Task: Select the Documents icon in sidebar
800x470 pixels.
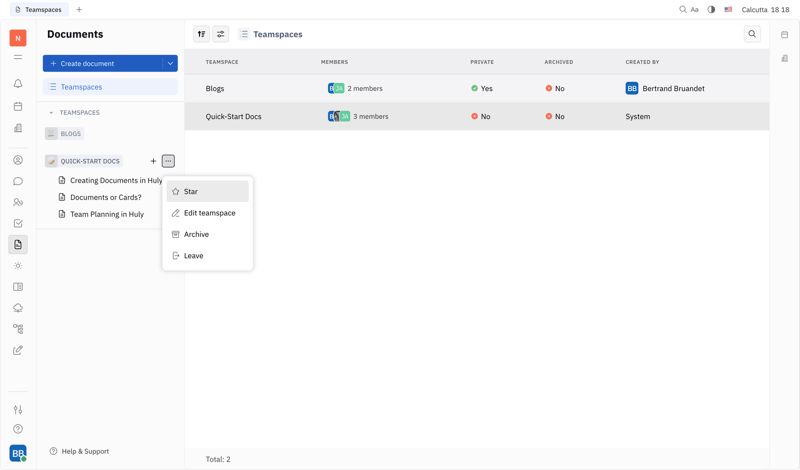Action: click(x=18, y=244)
